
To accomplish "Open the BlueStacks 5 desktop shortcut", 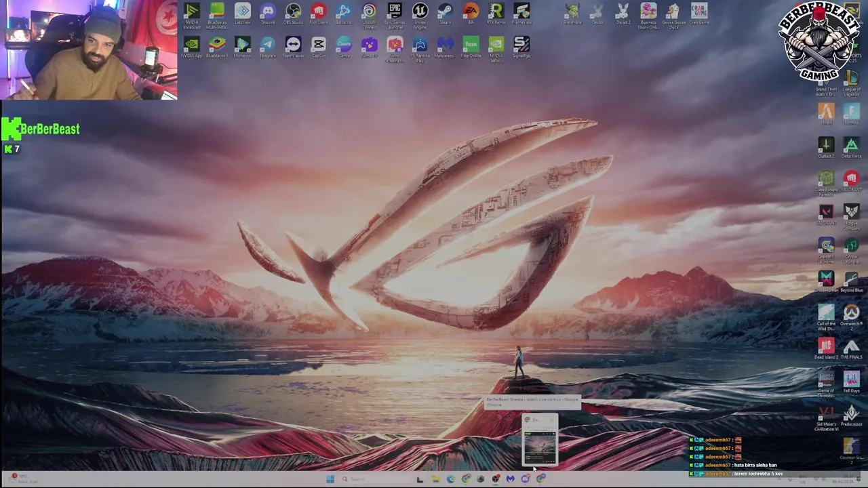I will point(217,47).
